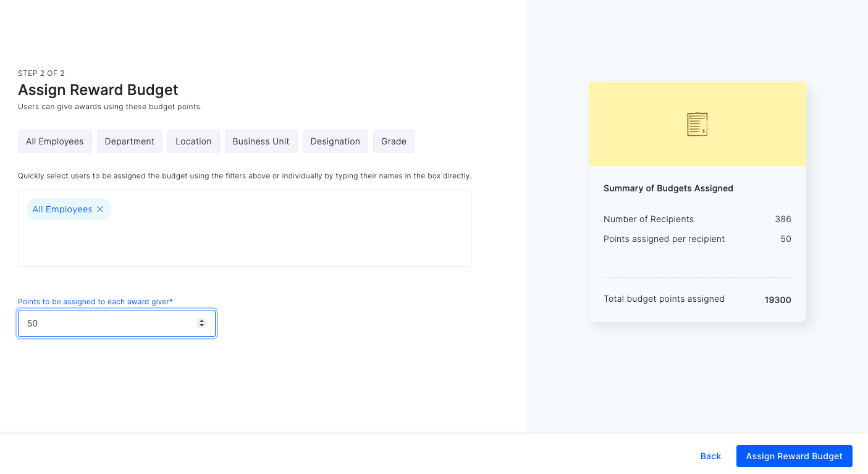Open the Business Unit filter
This screenshot has height=474, width=868.
pyautogui.click(x=261, y=141)
